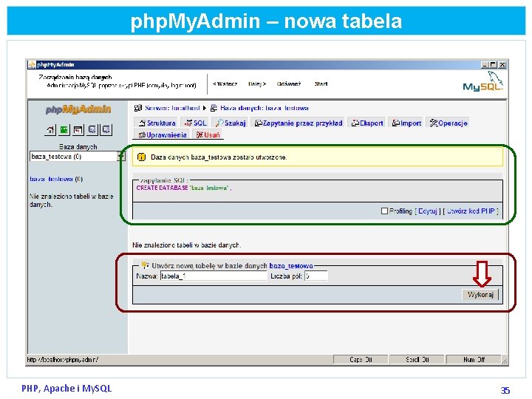Image resolution: width=532 pixels, height=399 pixels.
Task: Click the Utwórz kod PHP link
Action: click(471, 211)
